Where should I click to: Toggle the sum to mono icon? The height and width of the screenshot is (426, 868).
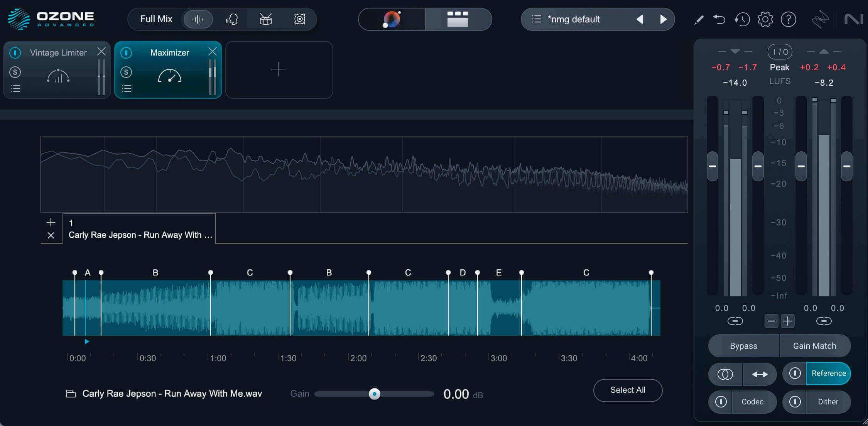(x=725, y=374)
